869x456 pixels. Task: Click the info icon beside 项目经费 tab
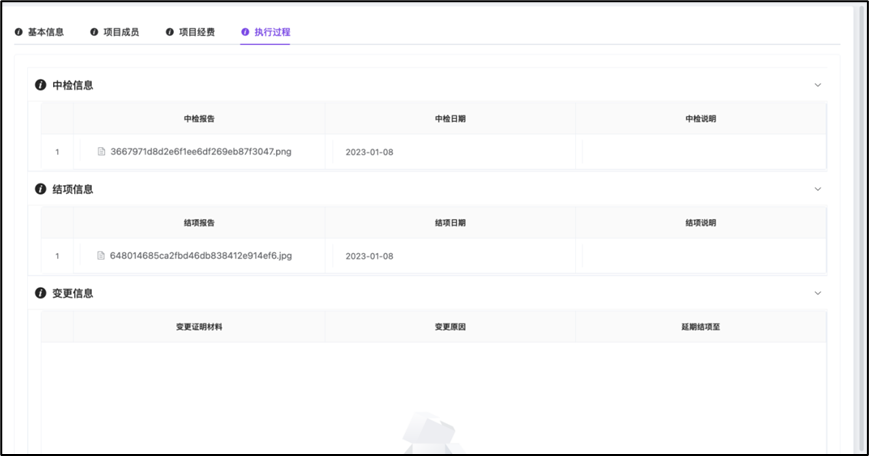[169, 32]
